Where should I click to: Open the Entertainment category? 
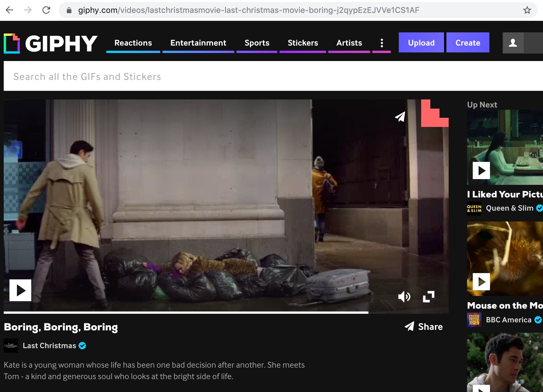click(x=198, y=43)
